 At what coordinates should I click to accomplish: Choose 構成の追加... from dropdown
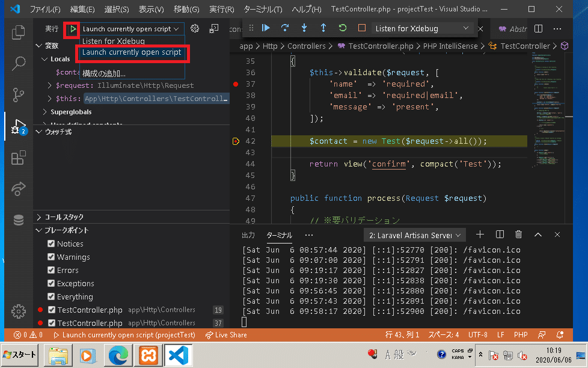coord(132,73)
